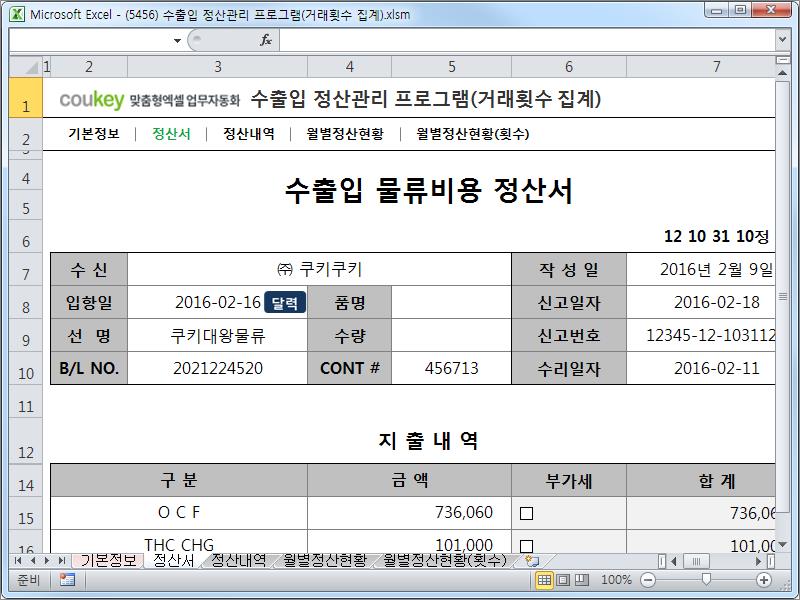
Task: Tick the 부가세 checkbox for THC CHG
Action: (x=527, y=546)
